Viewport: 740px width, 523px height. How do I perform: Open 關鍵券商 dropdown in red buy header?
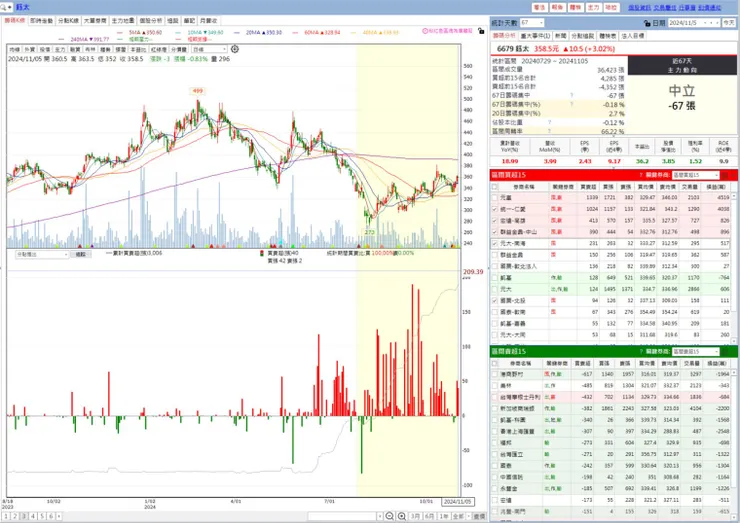696,175
